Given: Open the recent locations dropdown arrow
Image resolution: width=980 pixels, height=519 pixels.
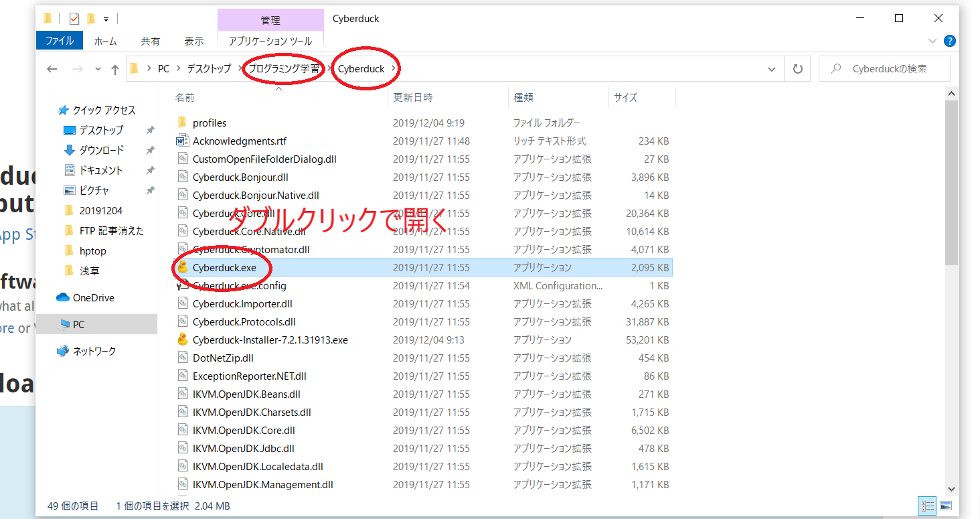Looking at the screenshot, I should tap(98, 69).
